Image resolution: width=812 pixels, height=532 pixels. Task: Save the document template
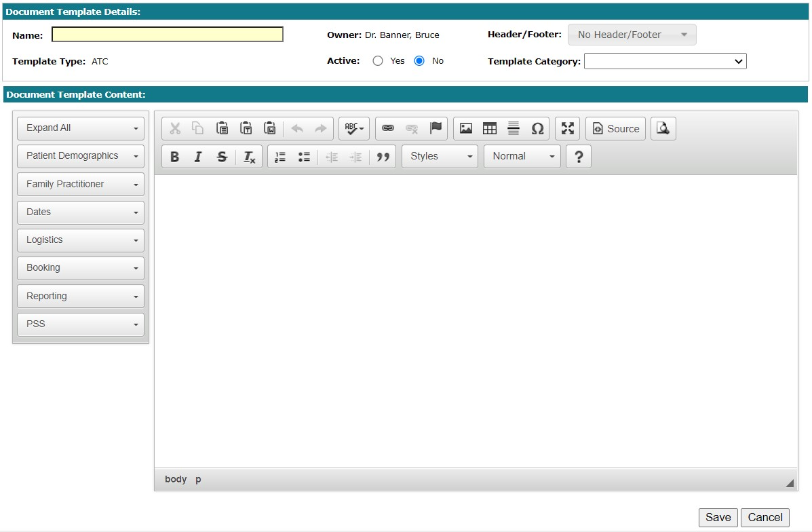click(x=718, y=518)
